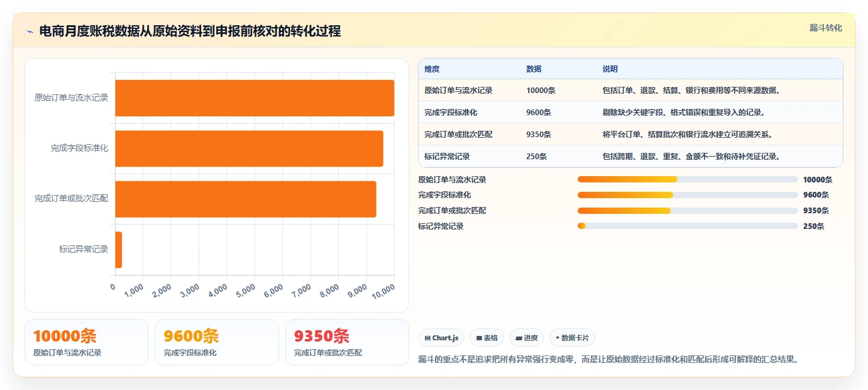Click the progress list label 完成字段标准化
This screenshot has height=390, width=868.
point(444,195)
